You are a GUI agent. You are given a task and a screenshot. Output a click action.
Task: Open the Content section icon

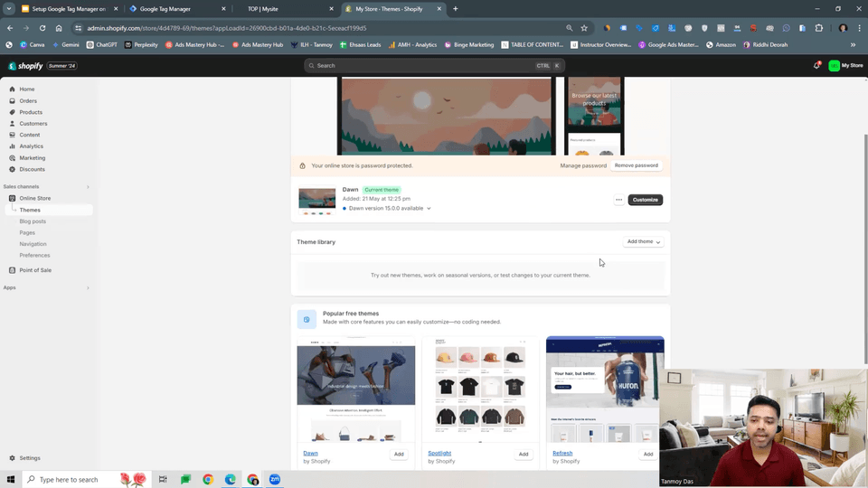12,135
